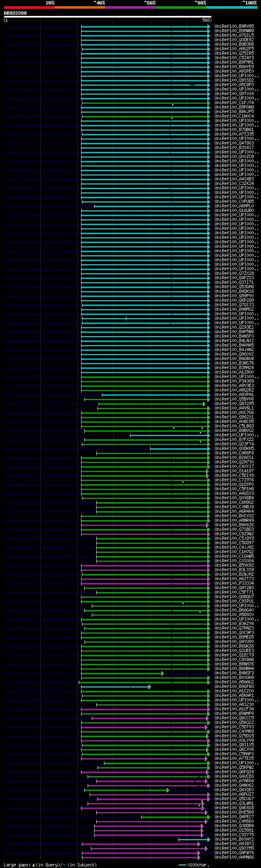Select label UniRef100_C4R6F6
This screenshot has height=868, width=261.
[234, 453]
